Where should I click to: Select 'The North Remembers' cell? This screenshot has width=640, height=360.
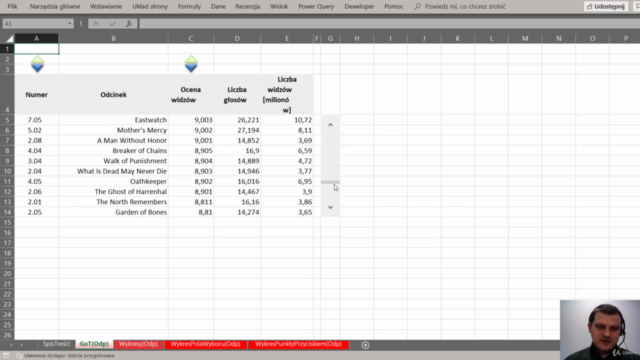point(113,202)
